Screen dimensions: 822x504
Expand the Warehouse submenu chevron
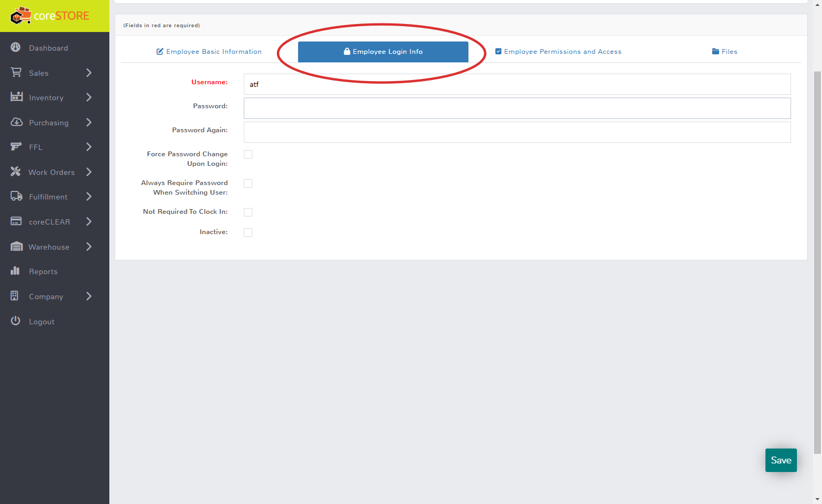click(89, 246)
